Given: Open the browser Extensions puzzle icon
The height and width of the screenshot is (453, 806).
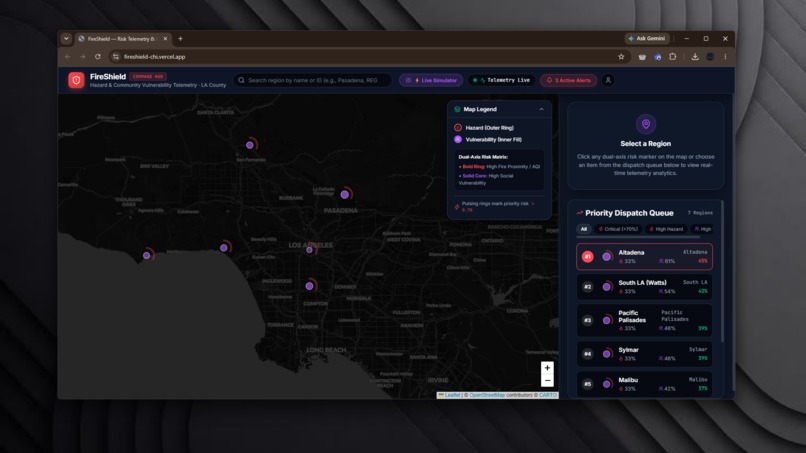Looking at the screenshot, I should coord(672,57).
